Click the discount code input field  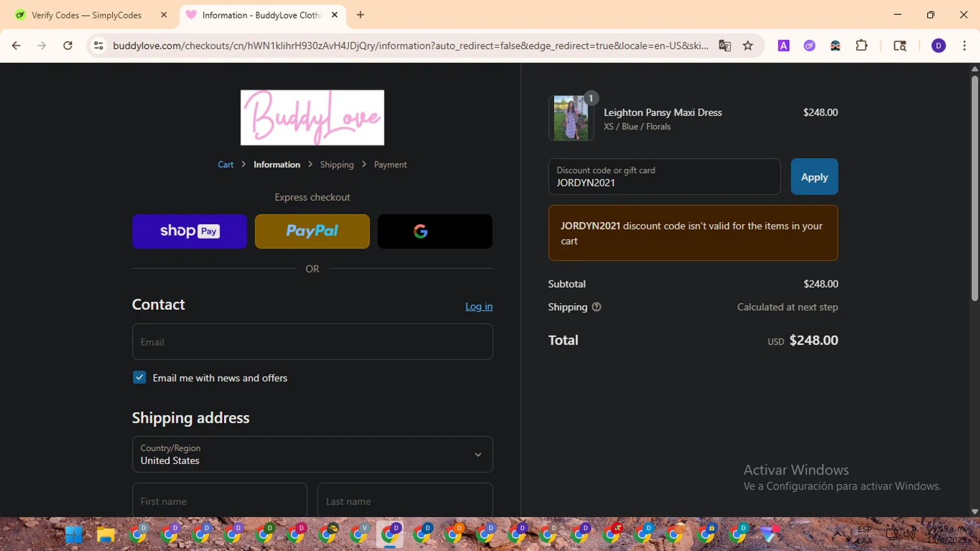pyautogui.click(x=664, y=176)
